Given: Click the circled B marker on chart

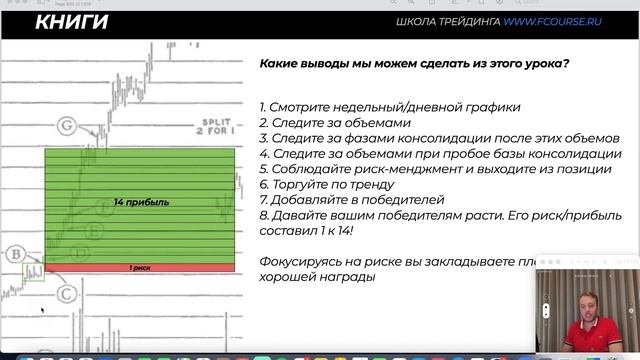Looking at the screenshot, I should (x=16, y=254).
